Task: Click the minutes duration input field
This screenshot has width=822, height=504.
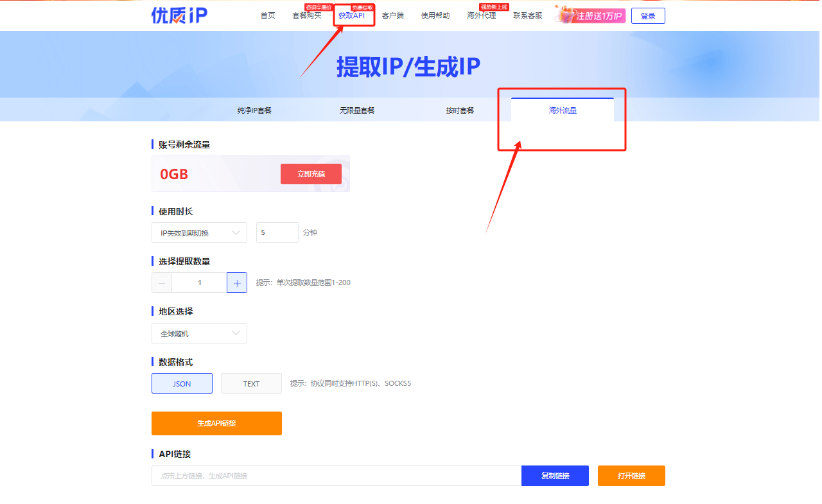Action: (x=277, y=232)
